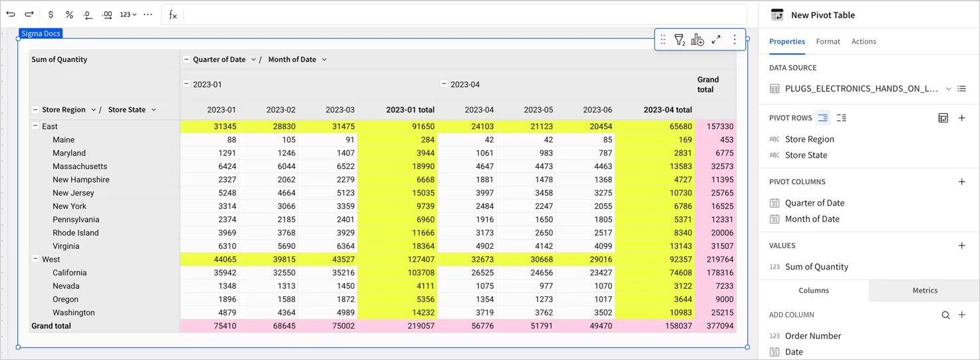Click the 2023-01 total column header
The height and width of the screenshot is (360, 980).
click(410, 110)
